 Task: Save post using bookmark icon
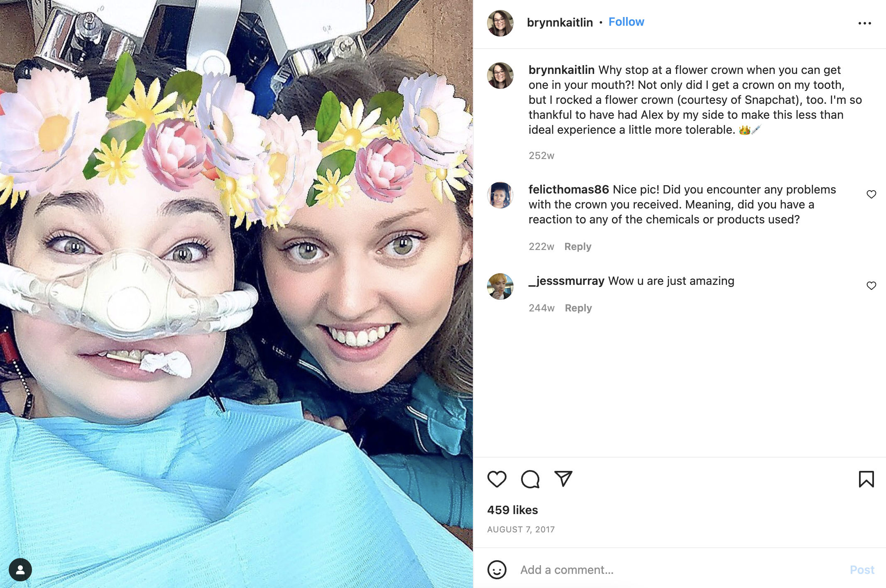coord(866,479)
